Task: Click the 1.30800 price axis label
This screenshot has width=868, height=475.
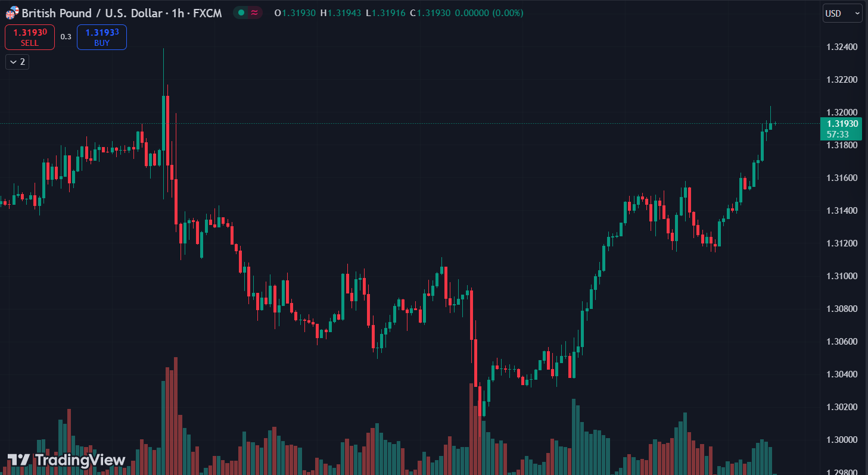Action: 842,309
